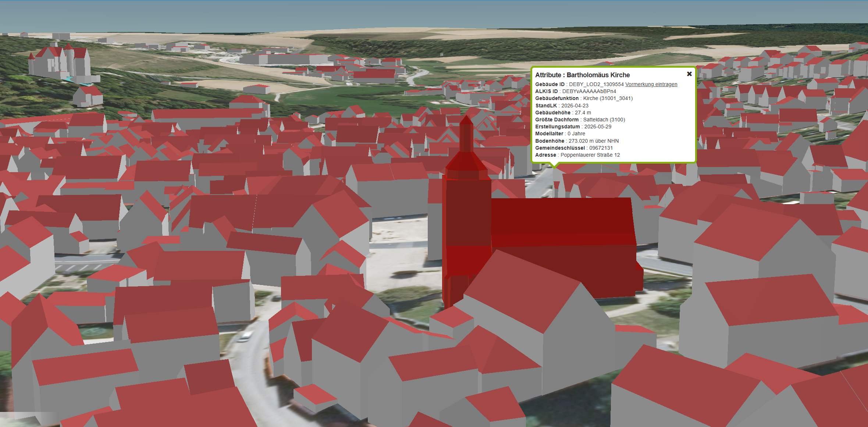Select the DEBY_LOD2_1309554 building ID value
This screenshot has height=427, width=868.
596,84
